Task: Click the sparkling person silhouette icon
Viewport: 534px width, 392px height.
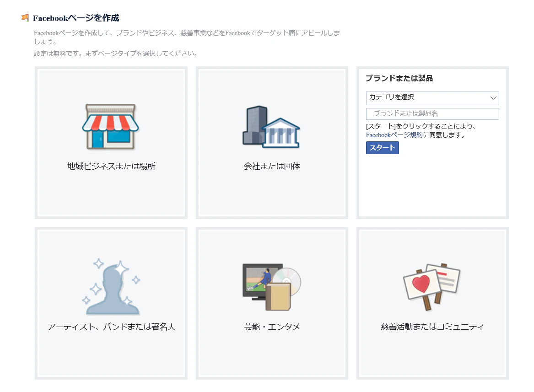Action: (x=111, y=287)
